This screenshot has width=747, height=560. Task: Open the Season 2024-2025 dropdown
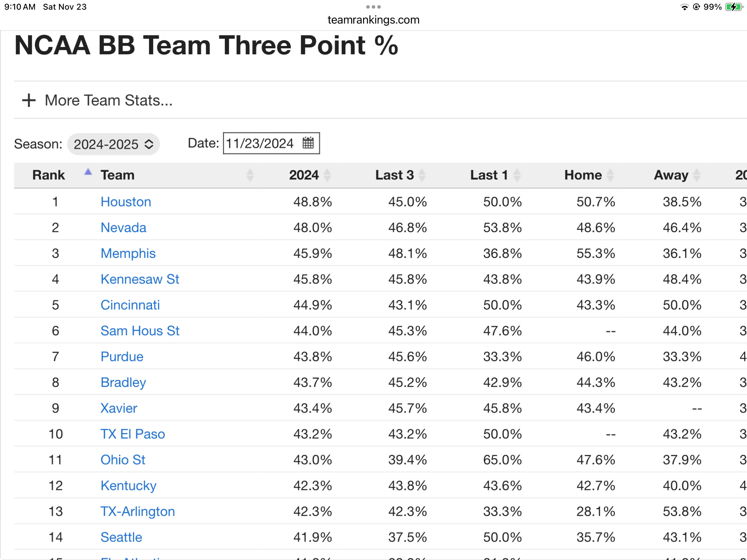[x=113, y=144]
